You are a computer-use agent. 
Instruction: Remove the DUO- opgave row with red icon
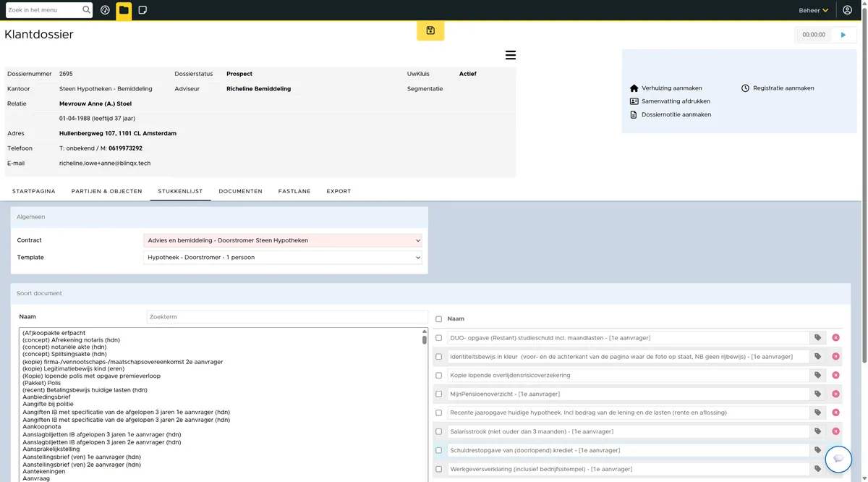click(835, 337)
